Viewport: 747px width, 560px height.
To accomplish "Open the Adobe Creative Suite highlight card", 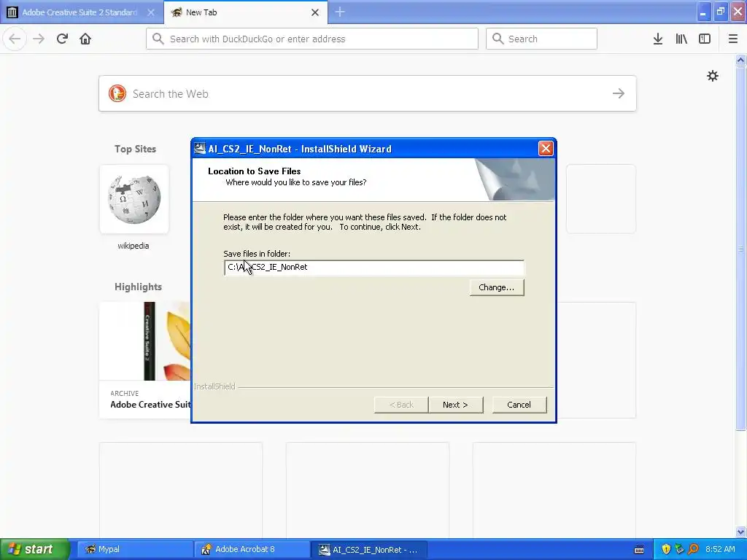I will pos(145,360).
